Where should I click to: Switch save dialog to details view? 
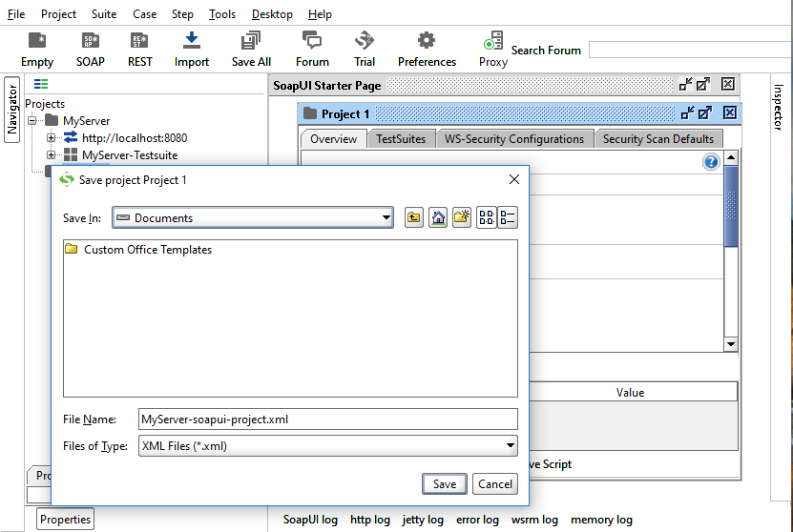(508, 217)
